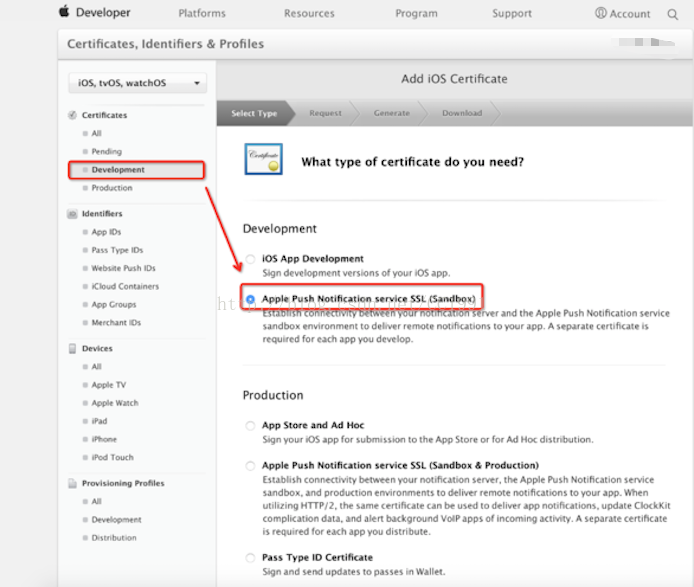Click the Identifiers ID icon
Viewport: 694px width, 587px height.
pyautogui.click(x=72, y=214)
